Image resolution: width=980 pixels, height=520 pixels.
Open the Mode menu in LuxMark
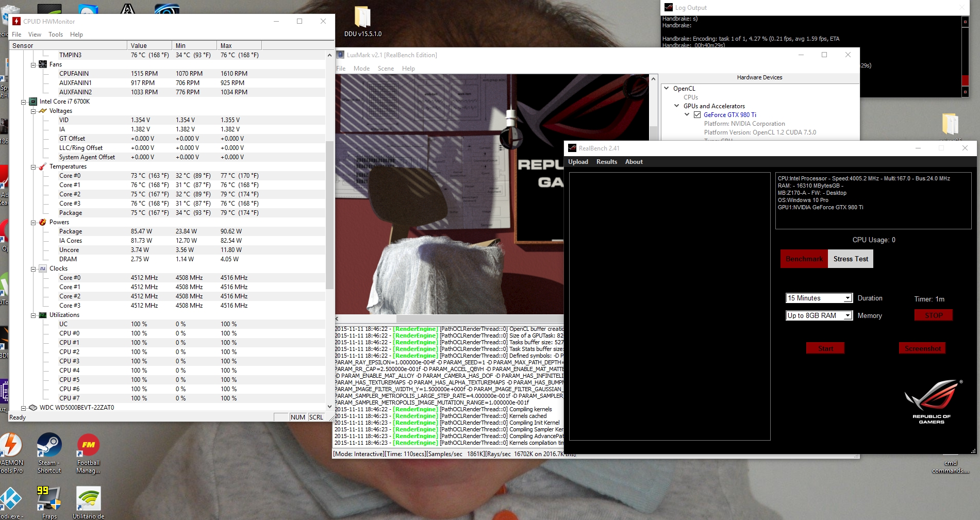361,68
